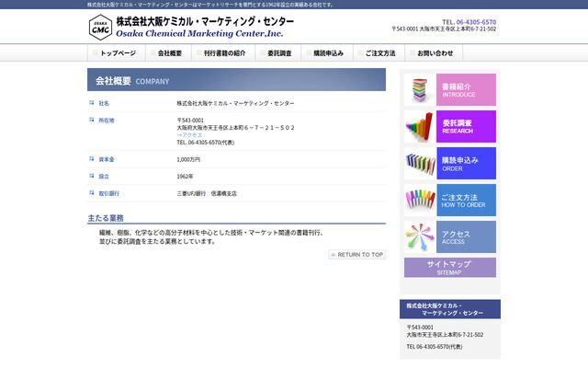Viewport: 588px width, 368px height.
Task: Click the sidebar address 大阪市天王寺区上本町6-7-21-502
Action: pyautogui.click(x=445, y=335)
